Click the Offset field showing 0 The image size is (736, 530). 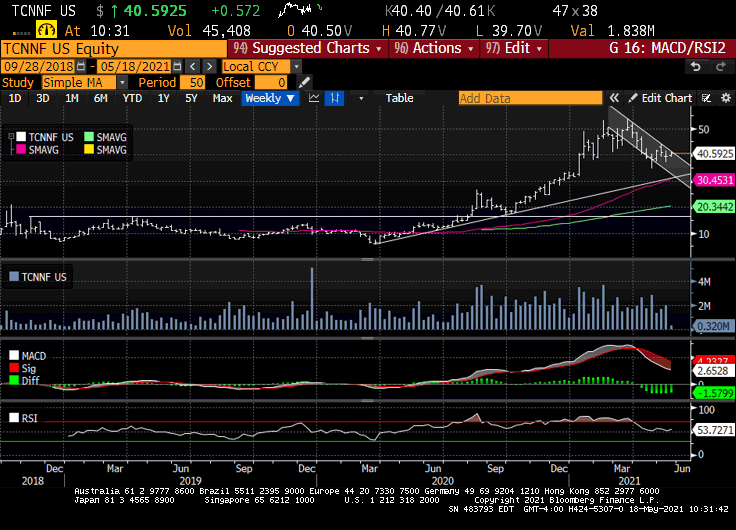(x=271, y=83)
